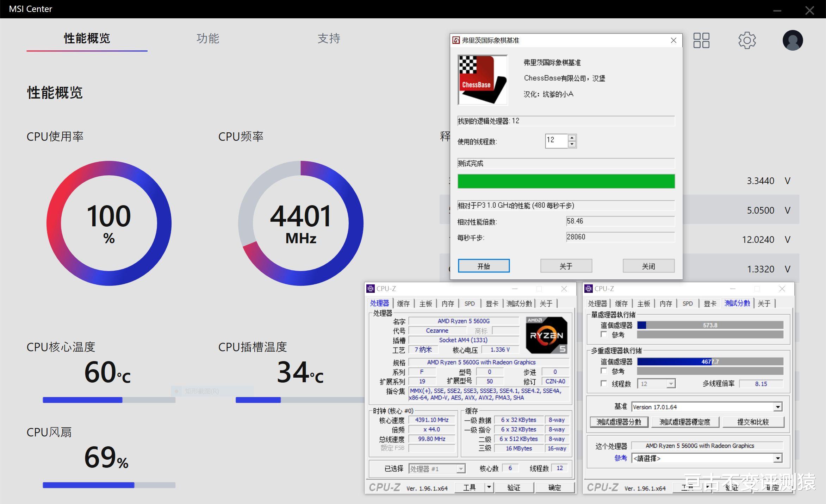Viewport: 826px width, 504px height.
Task: Open MSI Center settings gear icon
Action: click(747, 40)
